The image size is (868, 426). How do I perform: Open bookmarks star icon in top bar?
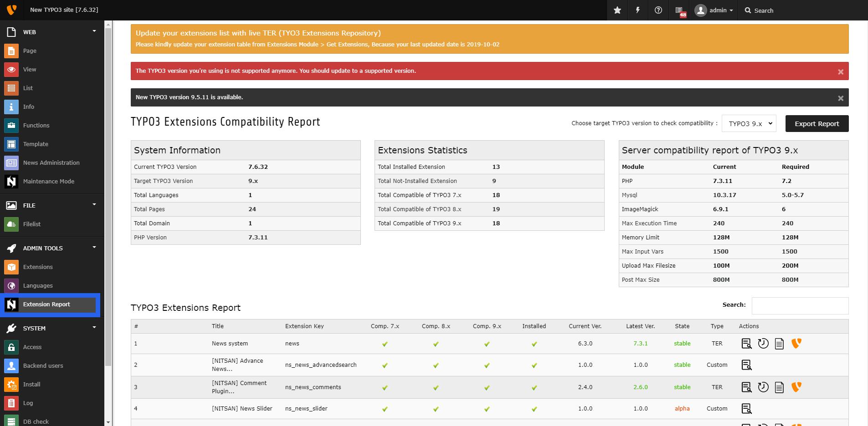[617, 10]
